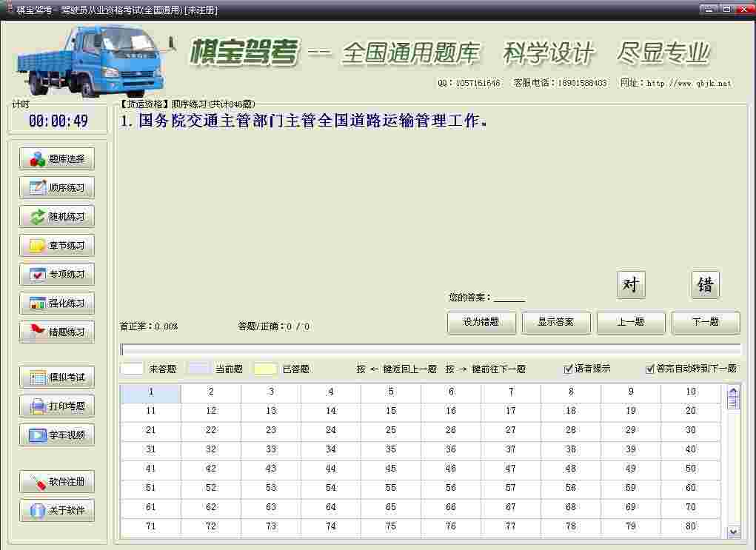Open 错题练习 wrong-question practice

pos(57,332)
